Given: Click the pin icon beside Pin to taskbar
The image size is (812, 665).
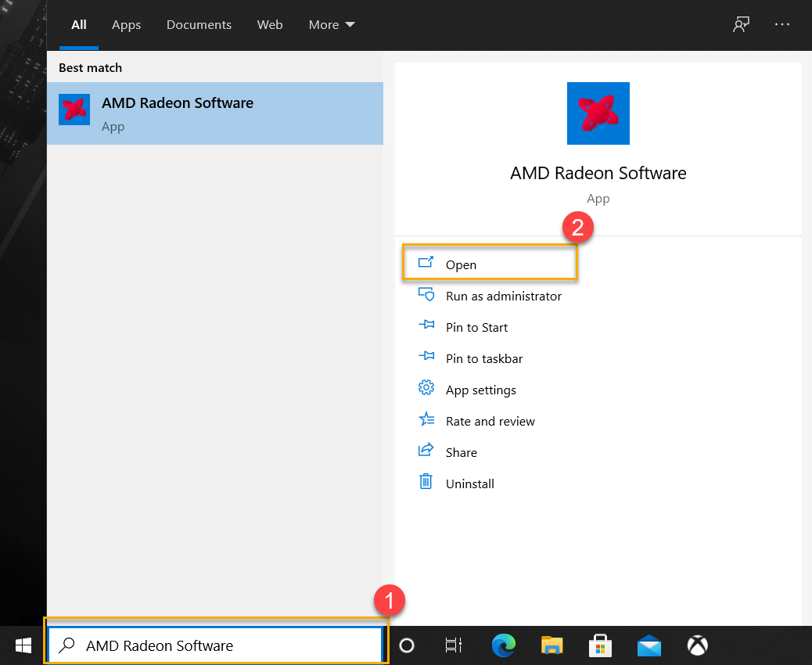Looking at the screenshot, I should [426, 356].
